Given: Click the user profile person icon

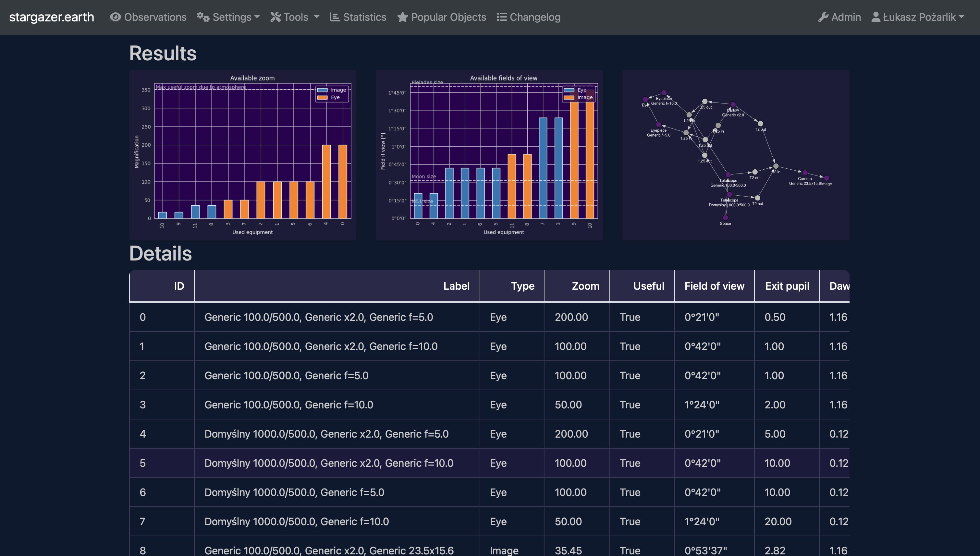Looking at the screenshot, I should pyautogui.click(x=876, y=17).
